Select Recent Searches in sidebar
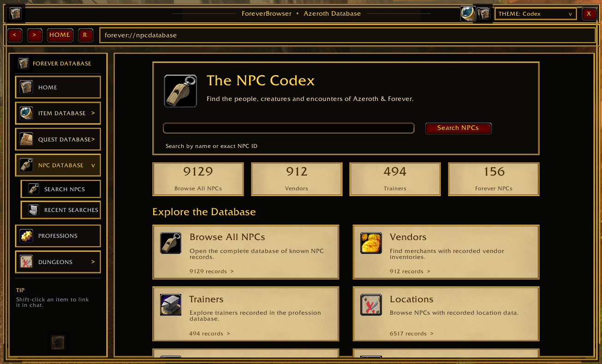Screen dimensions: 602x364 tap(60, 210)
